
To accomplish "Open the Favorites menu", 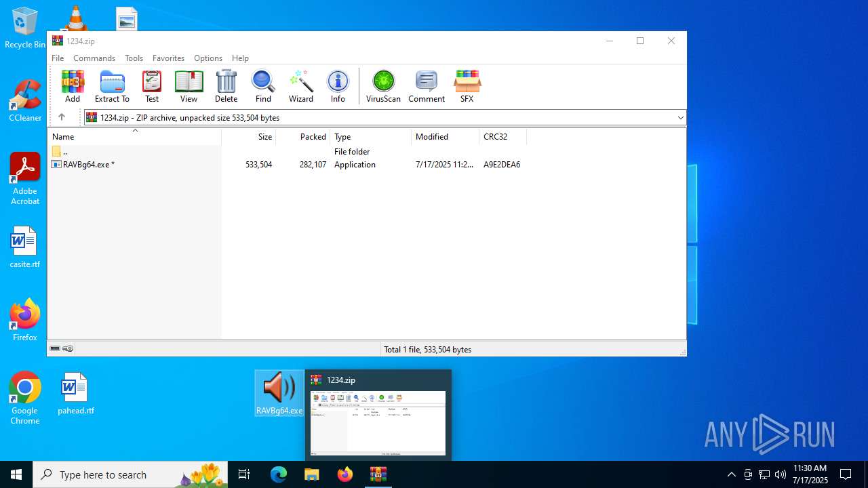I will pyautogui.click(x=168, y=58).
